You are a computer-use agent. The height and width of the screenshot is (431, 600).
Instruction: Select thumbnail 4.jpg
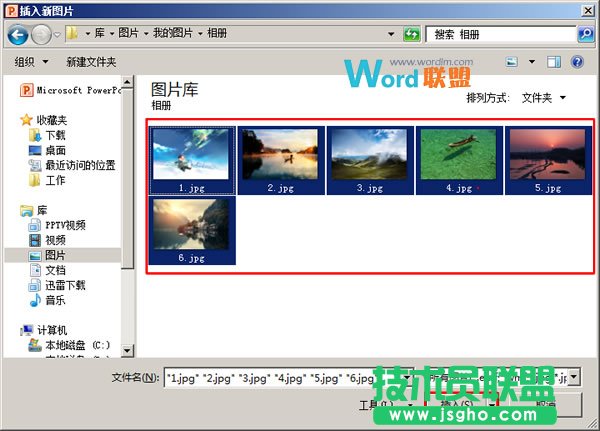click(x=459, y=160)
